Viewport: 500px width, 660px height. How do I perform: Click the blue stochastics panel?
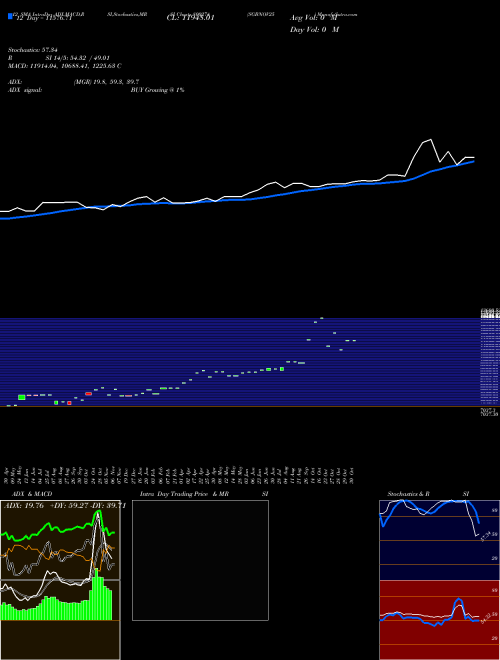(439, 540)
